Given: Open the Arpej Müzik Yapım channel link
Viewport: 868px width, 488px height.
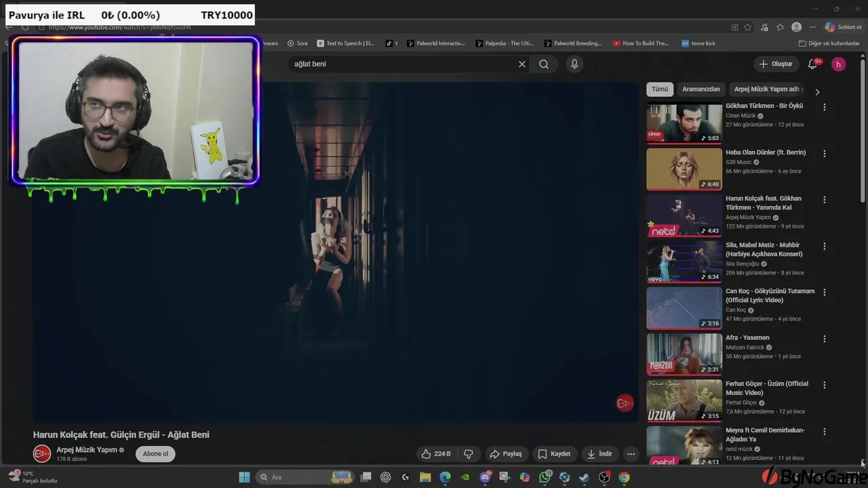Looking at the screenshot, I should (87, 449).
